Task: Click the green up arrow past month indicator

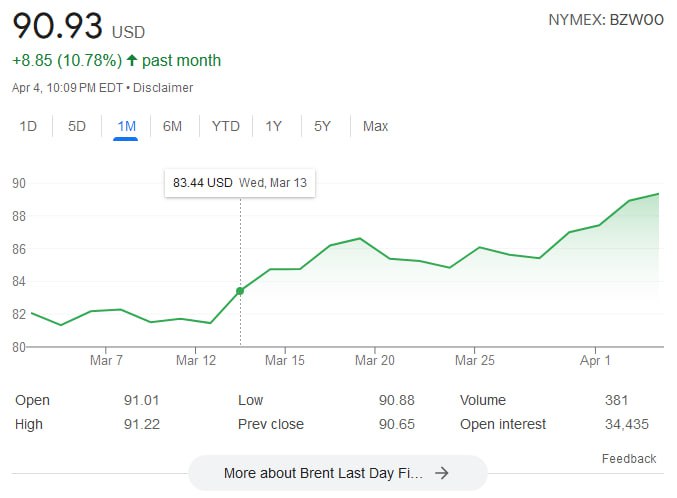Action: point(131,61)
